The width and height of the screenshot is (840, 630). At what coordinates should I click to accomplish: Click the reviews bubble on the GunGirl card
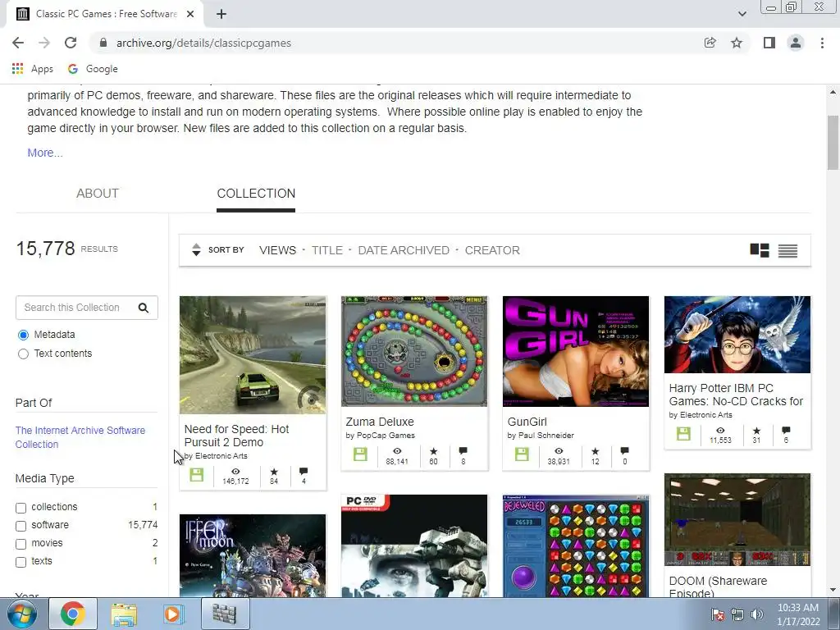click(624, 451)
